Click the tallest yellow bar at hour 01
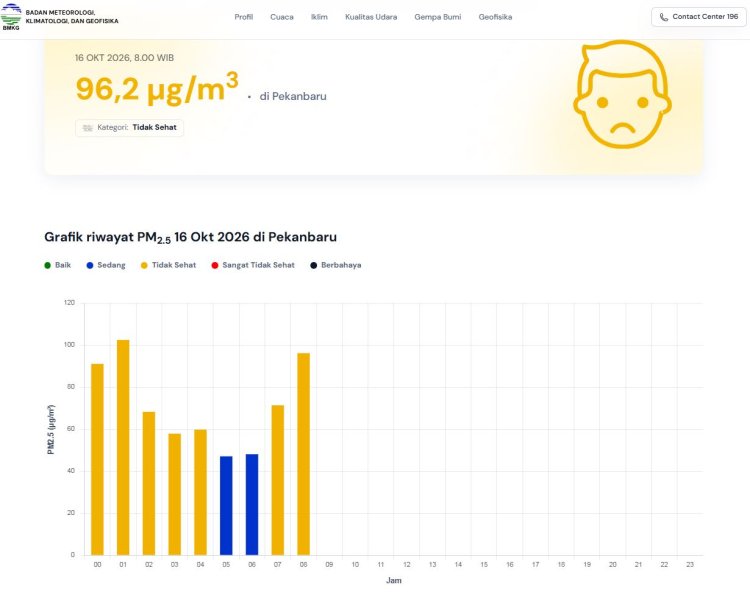This screenshot has width=750, height=593. point(123,448)
